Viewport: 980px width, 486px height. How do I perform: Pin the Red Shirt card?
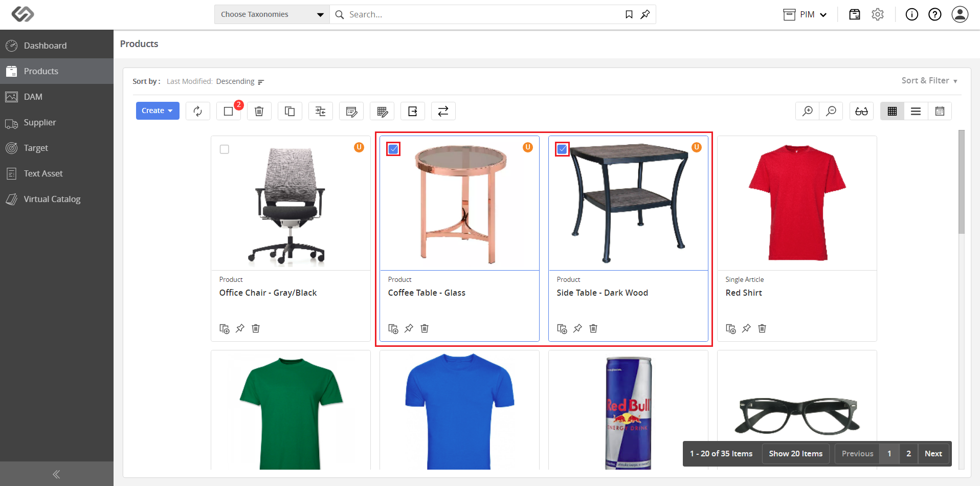coord(746,328)
